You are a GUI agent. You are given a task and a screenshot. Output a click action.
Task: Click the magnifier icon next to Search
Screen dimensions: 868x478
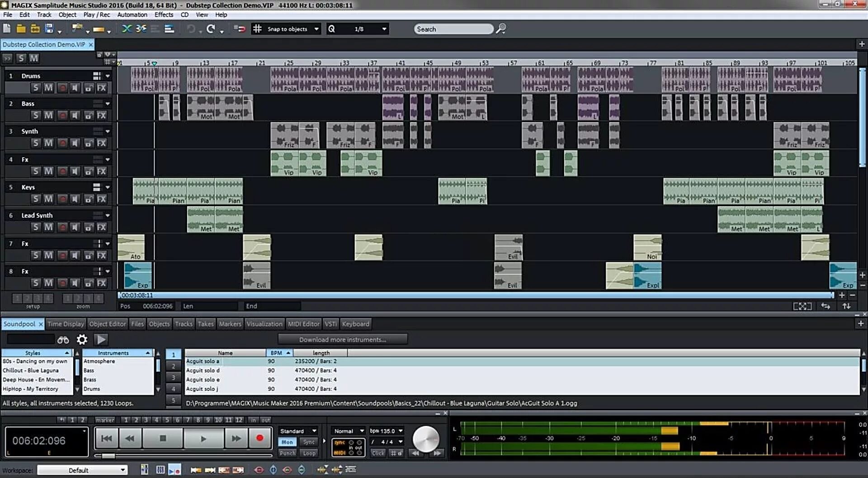(501, 29)
